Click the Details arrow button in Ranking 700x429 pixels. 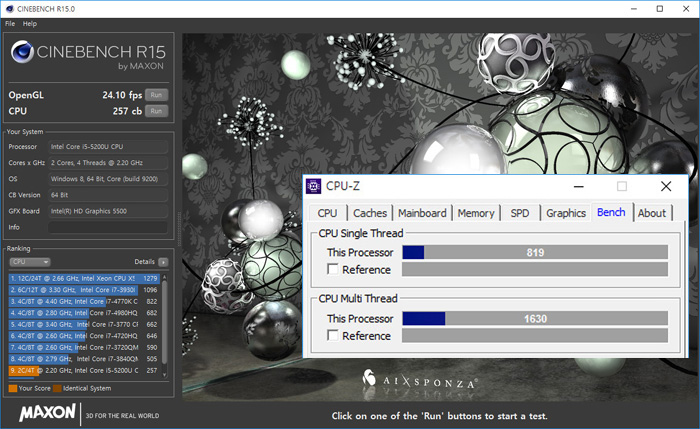(x=163, y=262)
